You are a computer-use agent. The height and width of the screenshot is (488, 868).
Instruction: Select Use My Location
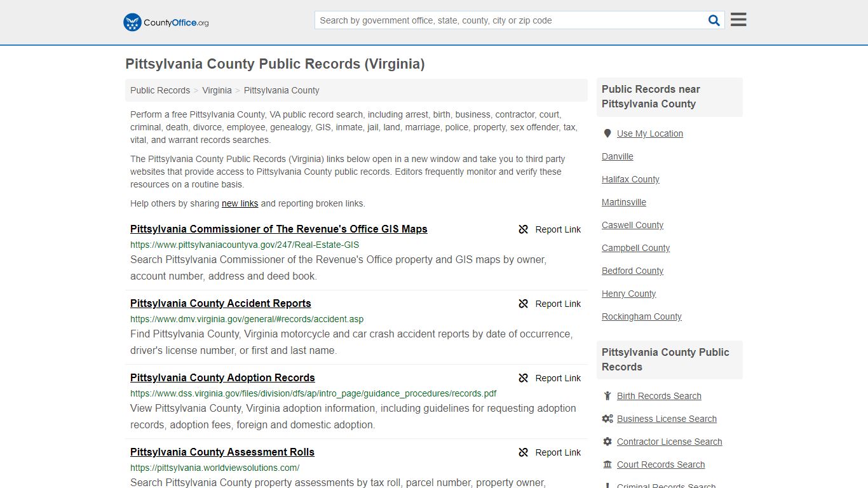(x=650, y=133)
